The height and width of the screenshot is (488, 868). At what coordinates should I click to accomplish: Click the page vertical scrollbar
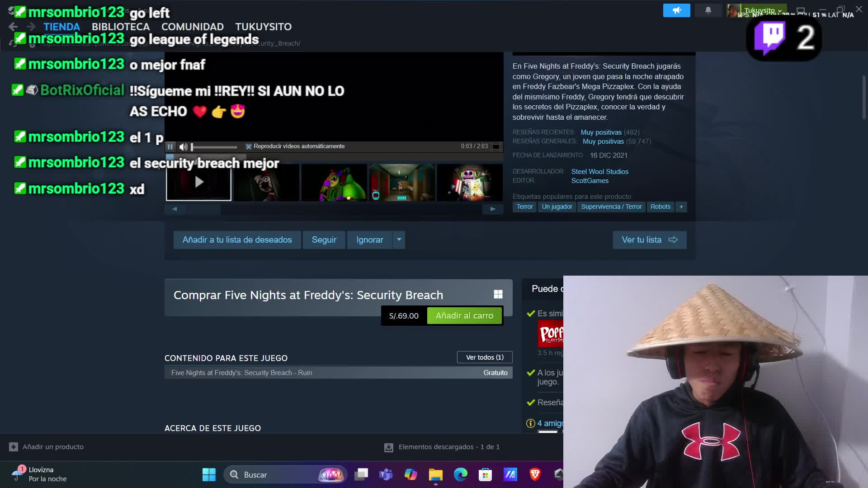[x=864, y=97]
